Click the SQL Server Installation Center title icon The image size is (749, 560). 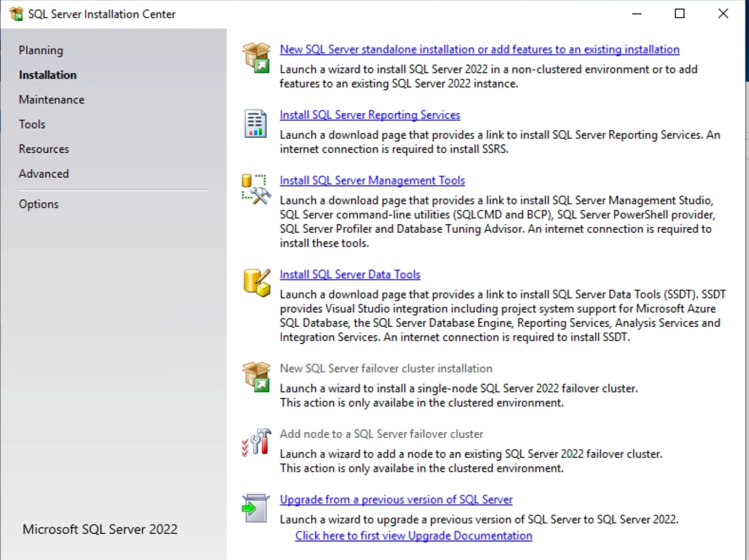tap(16, 14)
